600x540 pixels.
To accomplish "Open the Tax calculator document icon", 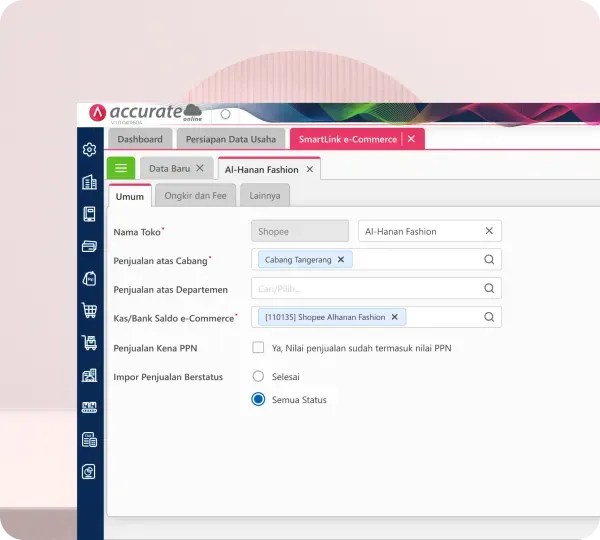I will pyautogui.click(x=90, y=440).
